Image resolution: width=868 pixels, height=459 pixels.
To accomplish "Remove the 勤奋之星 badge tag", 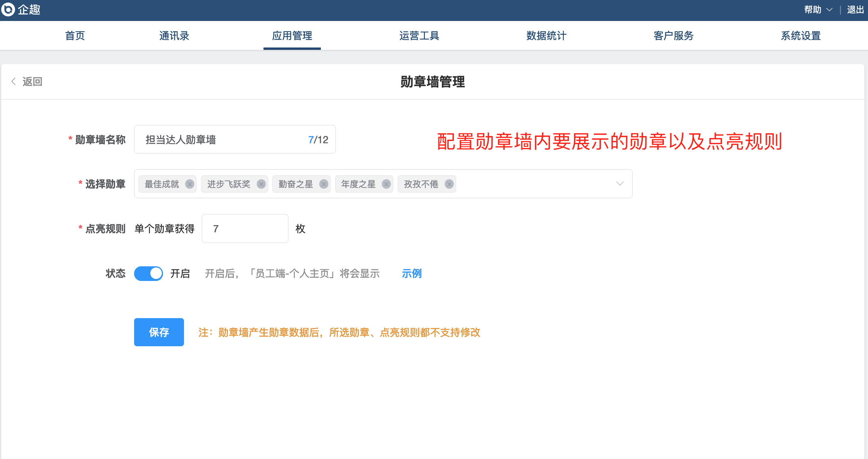I will tap(324, 184).
